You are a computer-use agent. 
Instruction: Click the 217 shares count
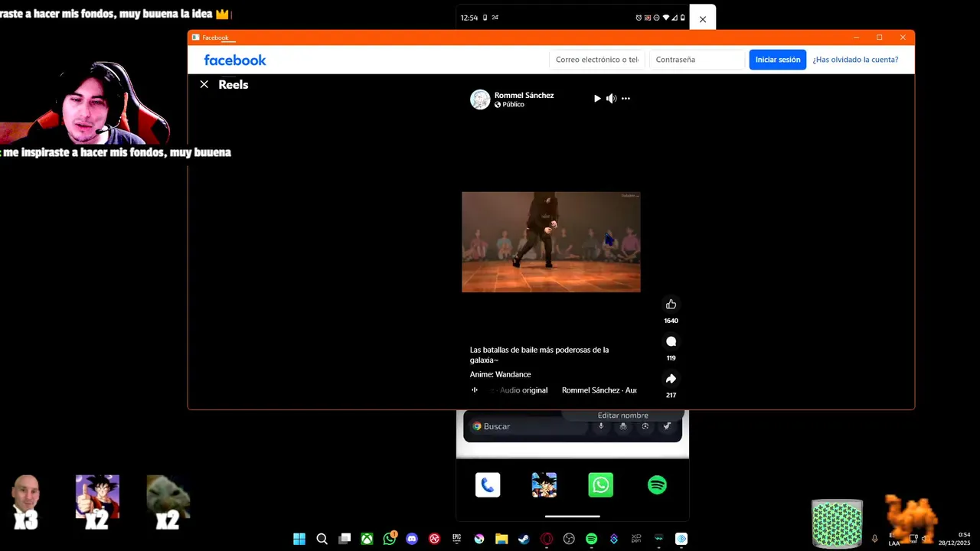(671, 395)
